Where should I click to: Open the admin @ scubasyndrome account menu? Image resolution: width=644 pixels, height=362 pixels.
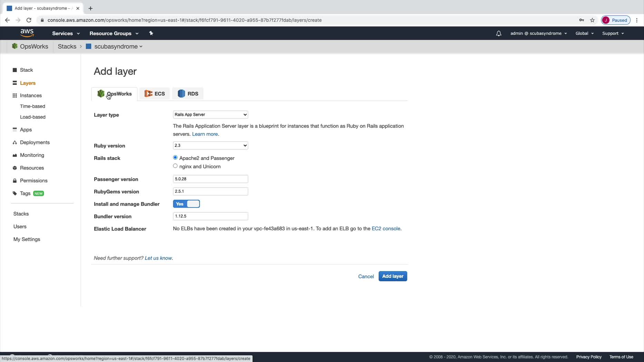click(x=538, y=33)
